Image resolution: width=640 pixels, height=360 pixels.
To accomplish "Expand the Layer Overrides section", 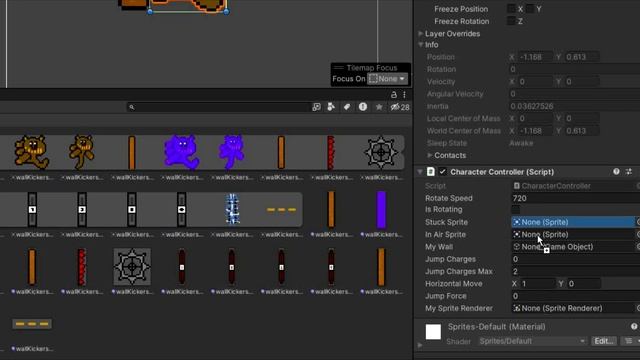I will pos(420,33).
